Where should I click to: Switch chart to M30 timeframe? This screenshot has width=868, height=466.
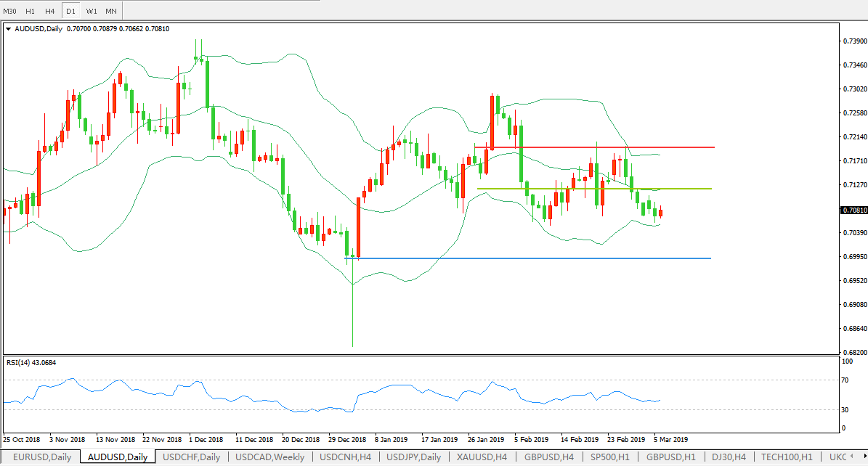[10, 11]
